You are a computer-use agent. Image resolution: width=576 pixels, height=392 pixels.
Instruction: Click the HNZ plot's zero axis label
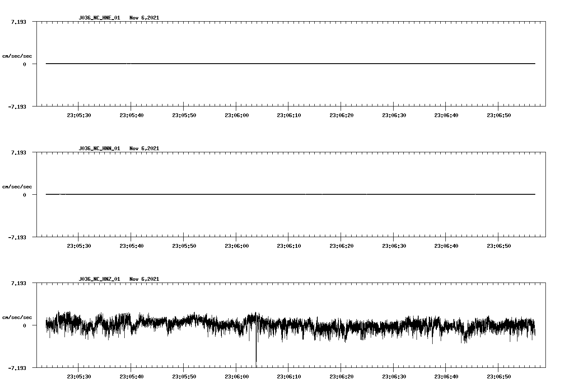25,325
